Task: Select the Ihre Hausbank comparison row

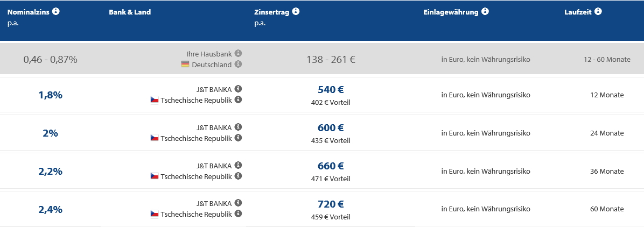Action: click(322, 59)
